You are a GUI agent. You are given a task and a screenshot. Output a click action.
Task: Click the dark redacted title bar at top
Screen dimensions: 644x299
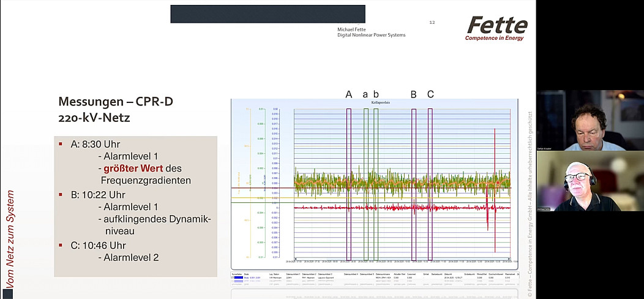pos(268,14)
